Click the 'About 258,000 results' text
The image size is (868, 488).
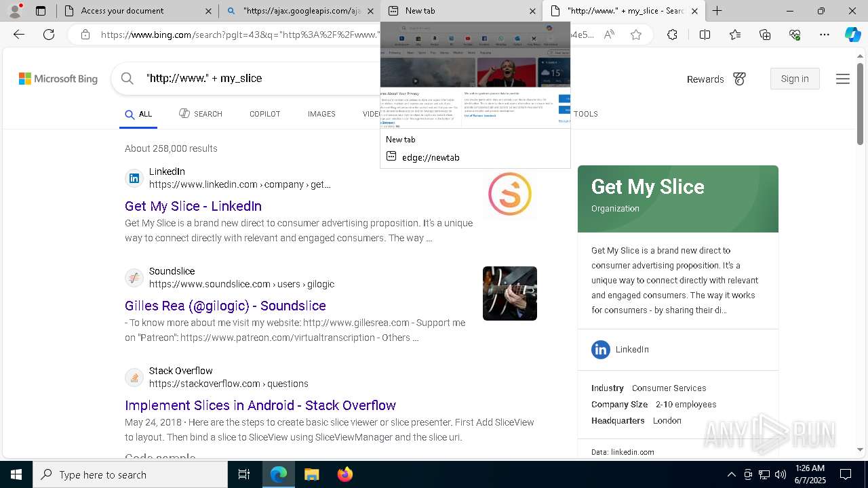click(171, 148)
